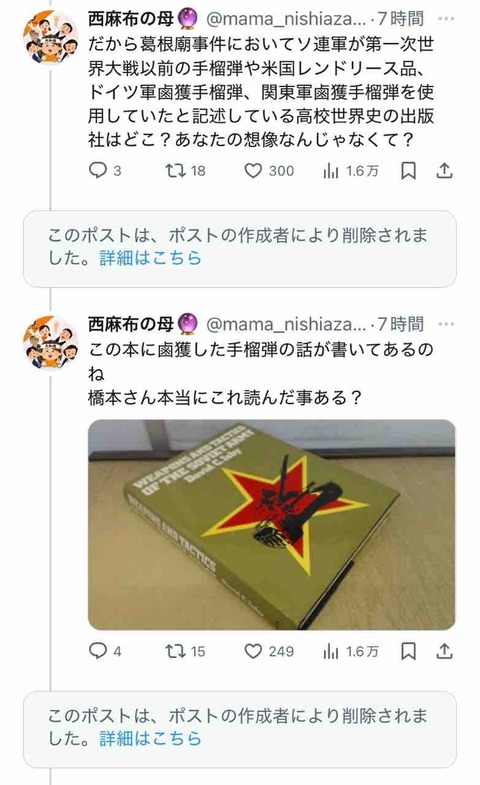Image resolution: width=480 pixels, height=785 pixels.
Task: Like the first post with 300 likes
Action: (269, 171)
